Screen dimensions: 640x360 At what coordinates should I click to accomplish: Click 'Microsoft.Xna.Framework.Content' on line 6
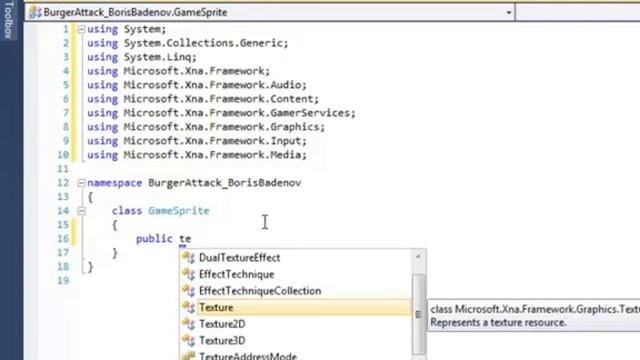point(219,99)
